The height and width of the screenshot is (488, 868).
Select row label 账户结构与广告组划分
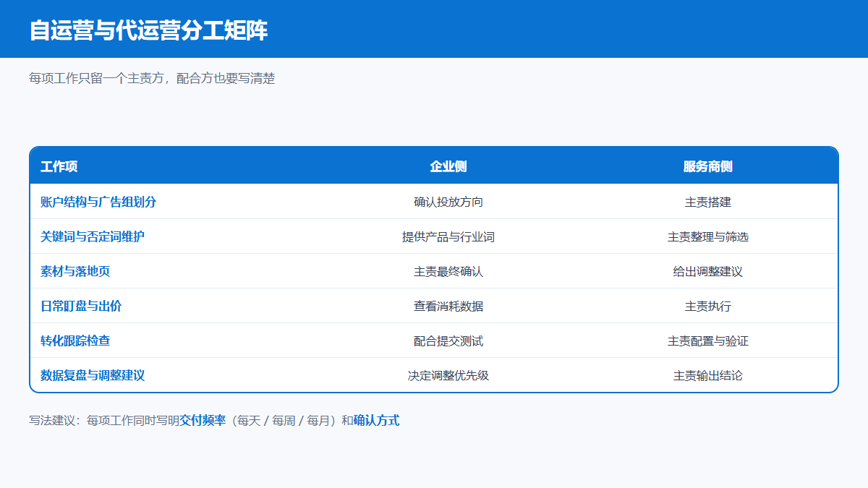(x=98, y=202)
